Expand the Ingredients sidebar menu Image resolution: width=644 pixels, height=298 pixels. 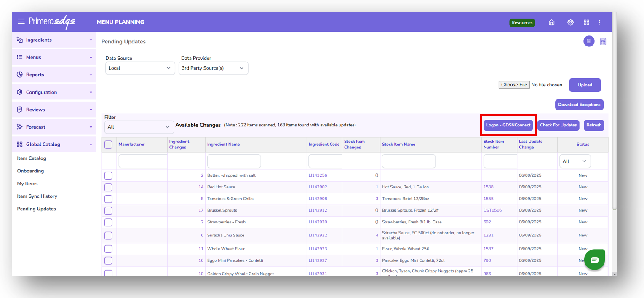pos(53,40)
